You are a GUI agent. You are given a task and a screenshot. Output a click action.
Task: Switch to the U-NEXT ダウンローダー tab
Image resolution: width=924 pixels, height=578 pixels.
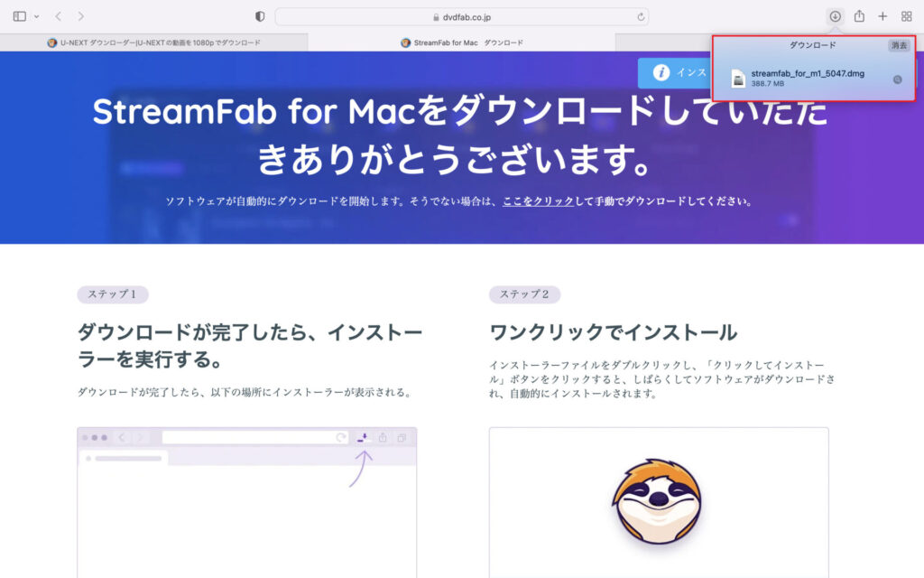(153, 42)
